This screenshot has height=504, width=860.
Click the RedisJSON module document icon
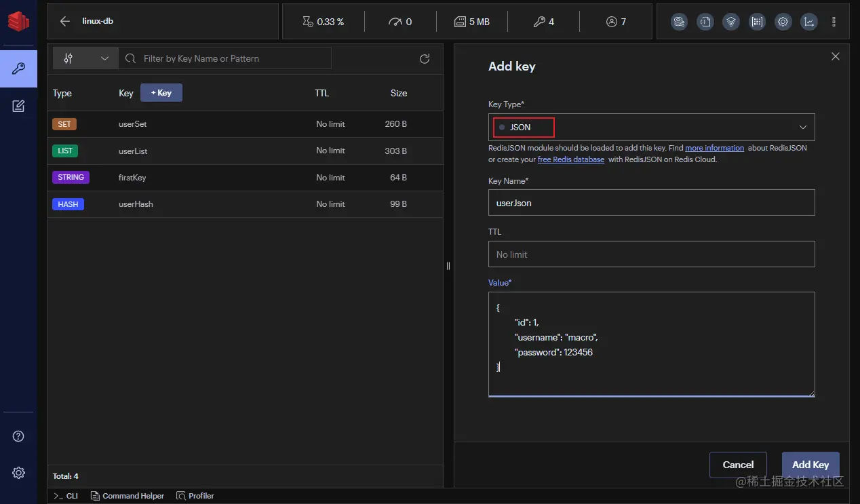[705, 22]
